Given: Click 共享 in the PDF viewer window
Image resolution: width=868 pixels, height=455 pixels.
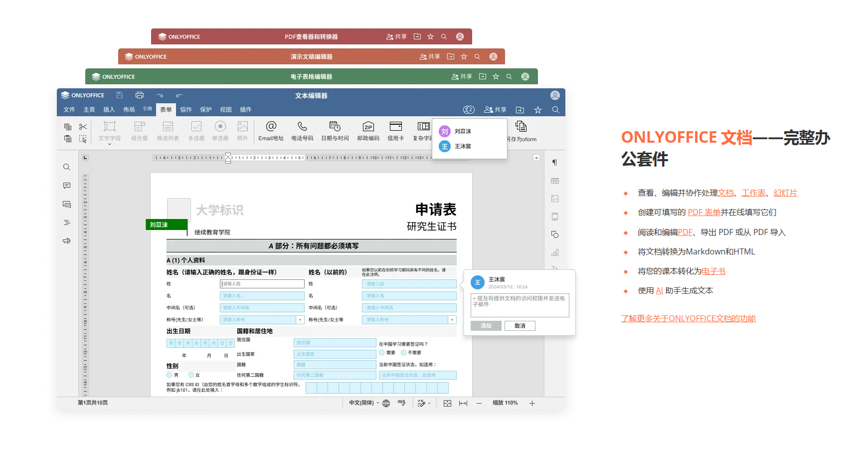Looking at the screenshot, I should tap(396, 36).
